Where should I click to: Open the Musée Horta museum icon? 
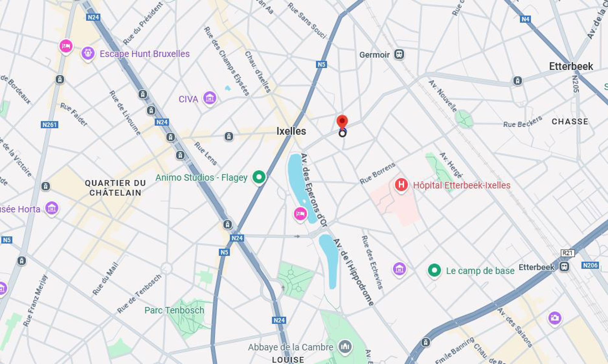[x=52, y=208]
